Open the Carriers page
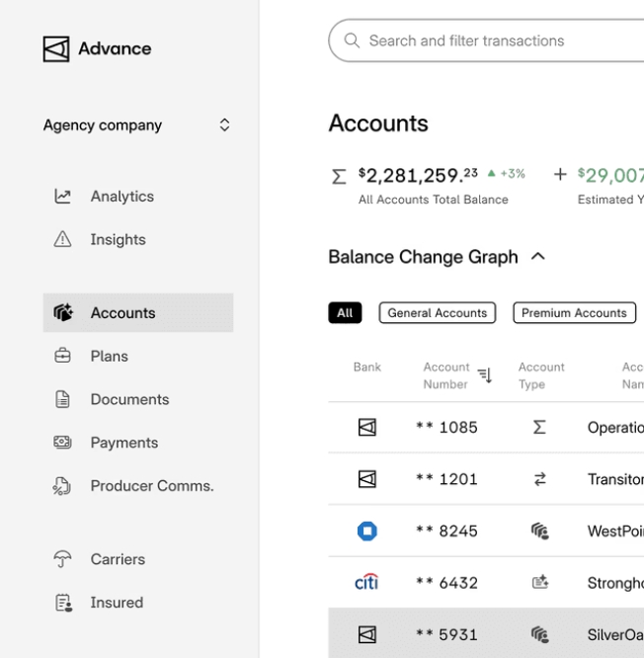This screenshot has height=658, width=644. point(118,559)
